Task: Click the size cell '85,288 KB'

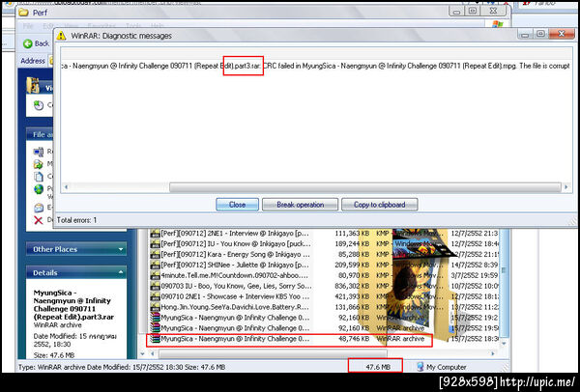Action: (x=354, y=255)
